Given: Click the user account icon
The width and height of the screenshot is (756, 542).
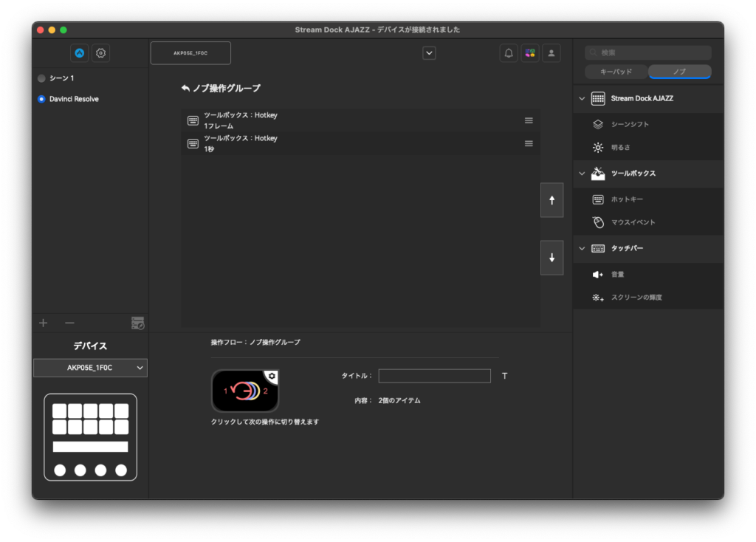Looking at the screenshot, I should click(551, 52).
